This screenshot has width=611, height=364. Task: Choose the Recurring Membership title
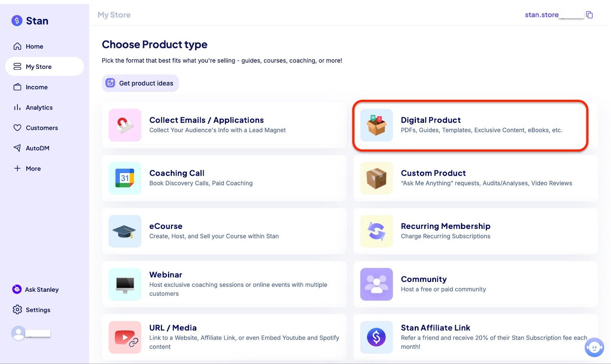(446, 226)
